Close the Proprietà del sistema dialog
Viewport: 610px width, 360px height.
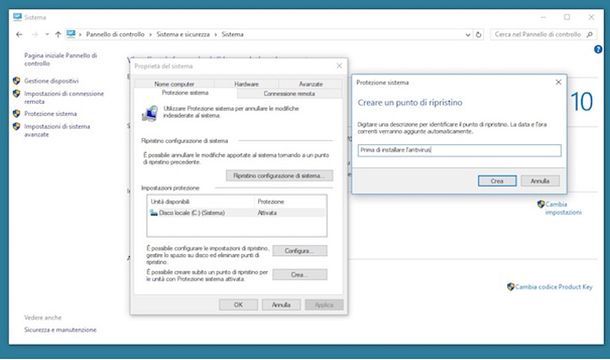pos(339,66)
